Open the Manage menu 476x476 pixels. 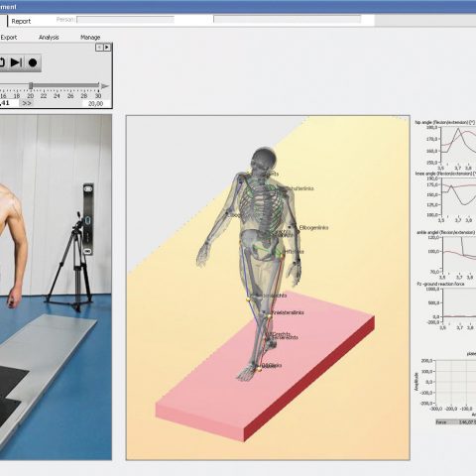90,38
